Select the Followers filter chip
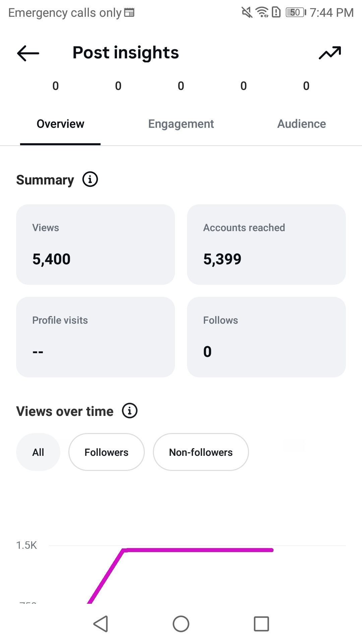The height and width of the screenshot is (644, 362). (x=107, y=452)
